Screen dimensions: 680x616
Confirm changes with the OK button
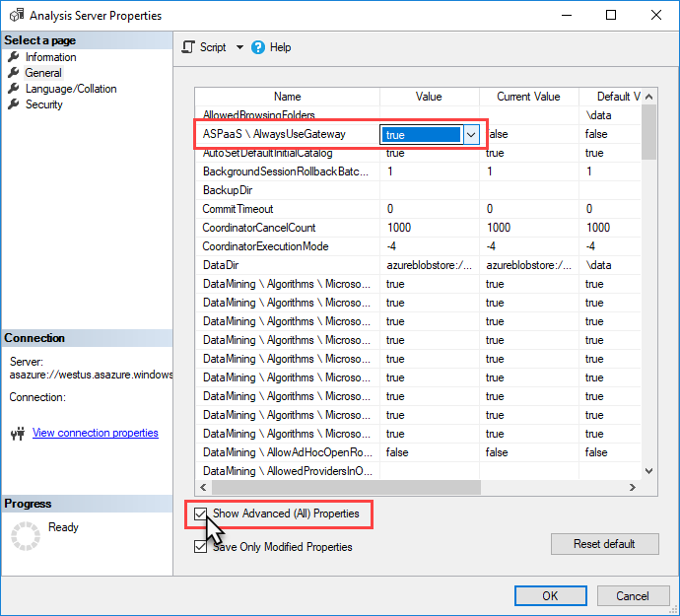(x=550, y=595)
